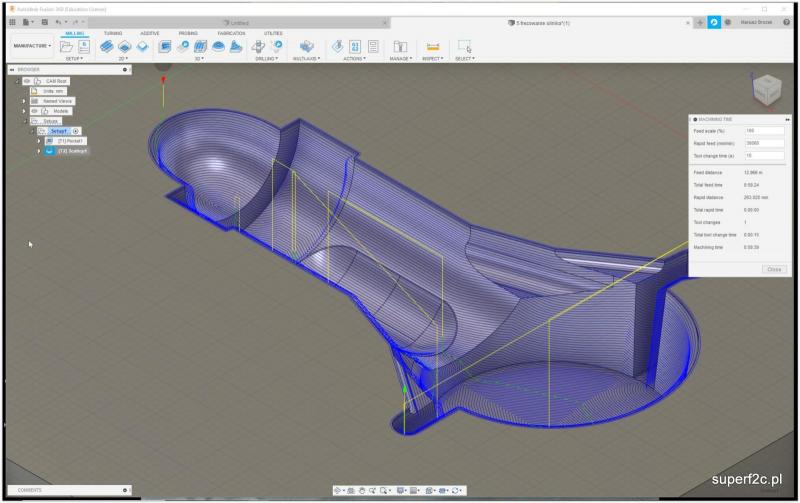Activate the radio button beside Setup1

[x=75, y=131]
